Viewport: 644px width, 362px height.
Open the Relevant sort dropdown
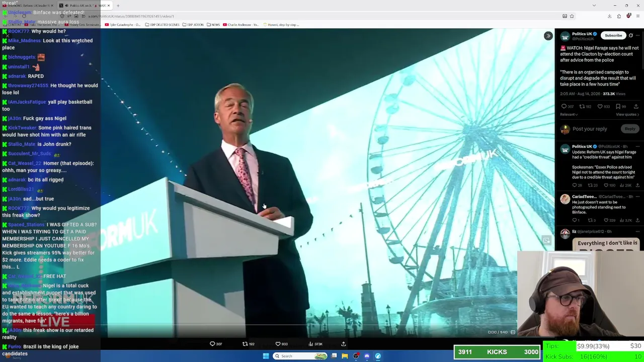(569, 115)
